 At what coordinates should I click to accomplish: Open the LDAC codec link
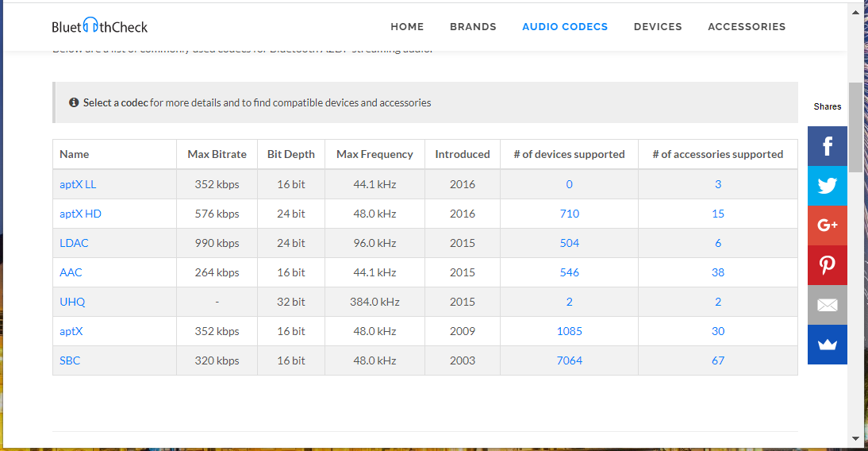(74, 243)
